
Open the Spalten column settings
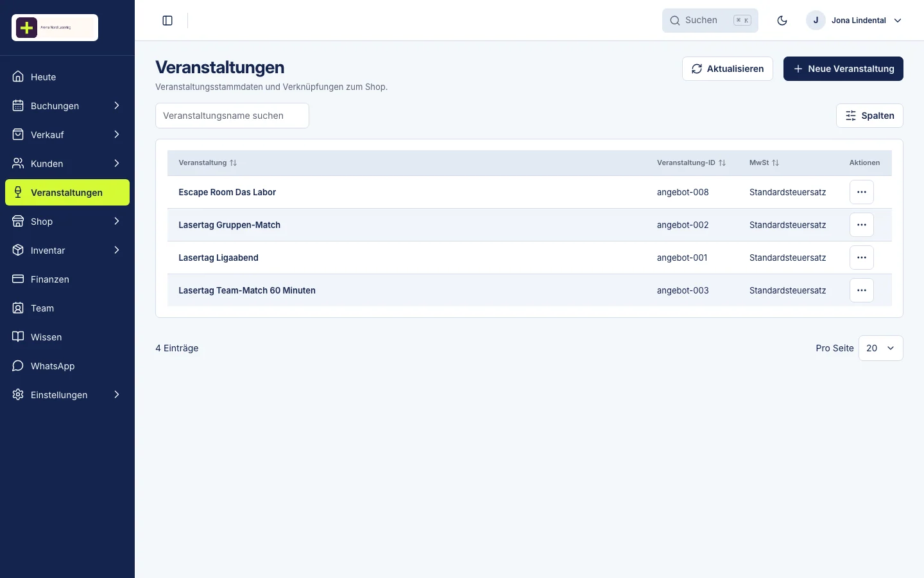pos(869,116)
